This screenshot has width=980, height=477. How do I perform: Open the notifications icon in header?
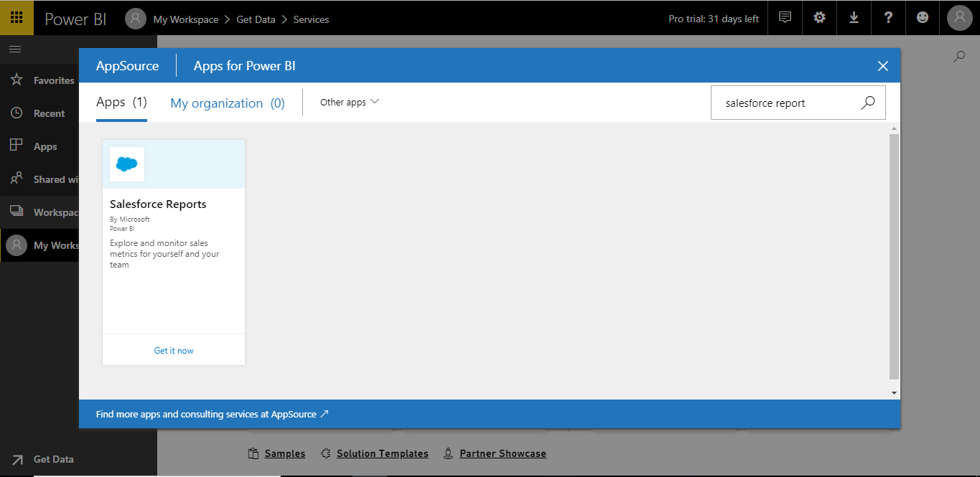point(785,18)
